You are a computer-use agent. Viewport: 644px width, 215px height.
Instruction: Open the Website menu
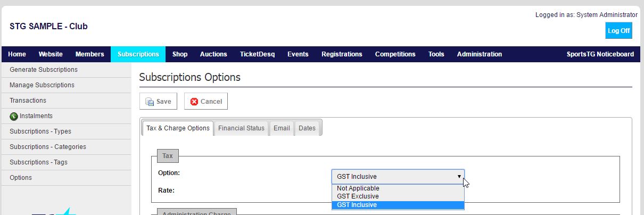[51, 54]
